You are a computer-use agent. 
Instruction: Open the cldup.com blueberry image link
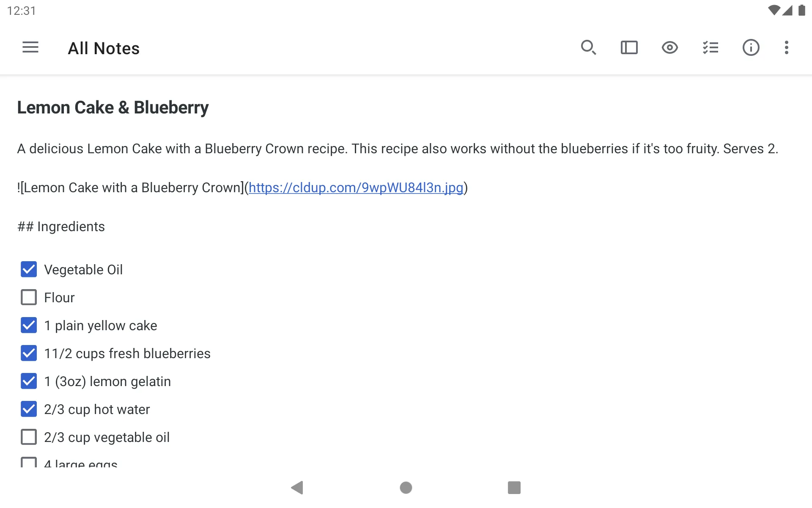(x=356, y=188)
